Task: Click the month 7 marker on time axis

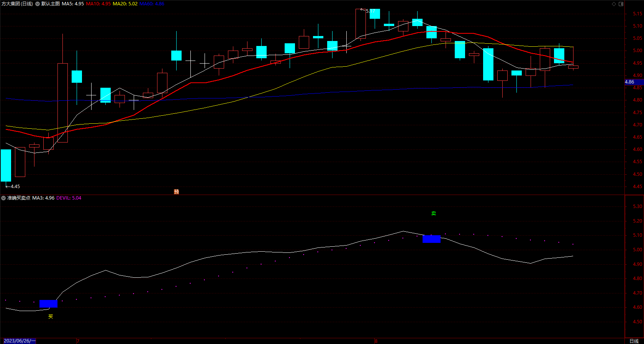Action: point(78,341)
